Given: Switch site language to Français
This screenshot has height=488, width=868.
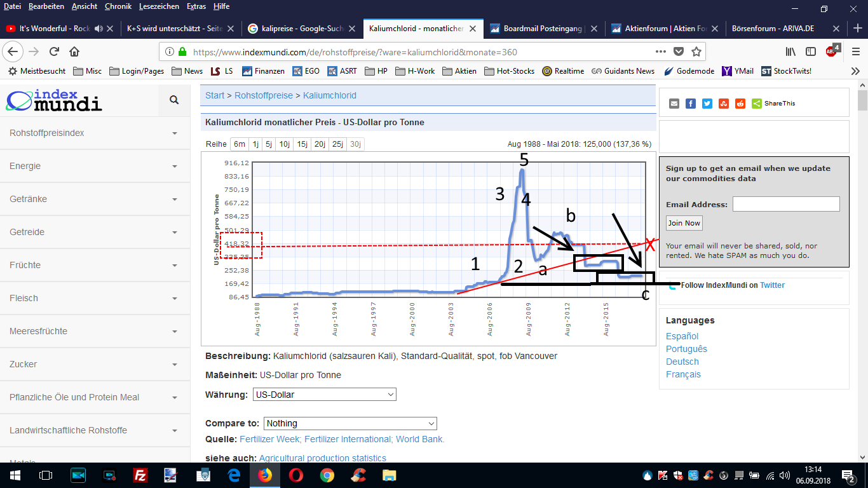Looking at the screenshot, I should [683, 374].
